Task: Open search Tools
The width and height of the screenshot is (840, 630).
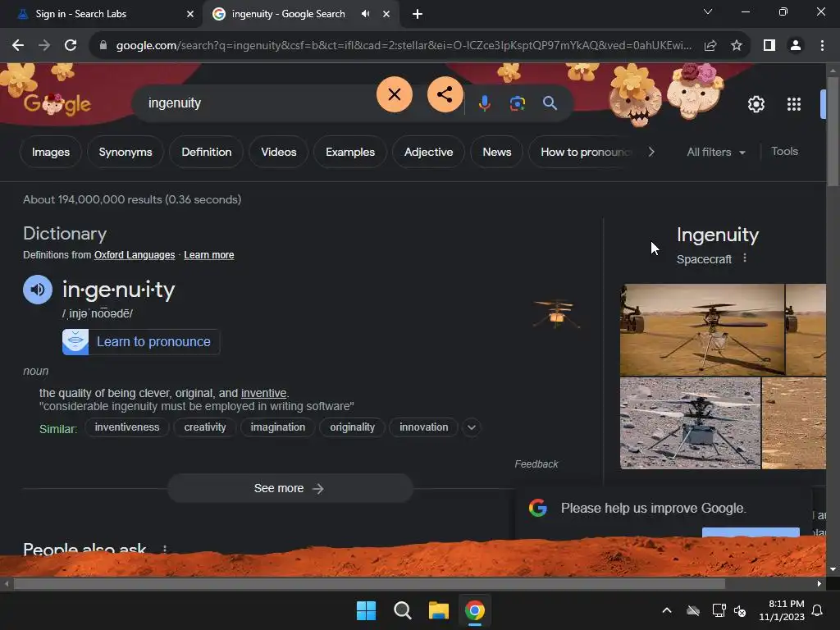Action: [784, 152]
